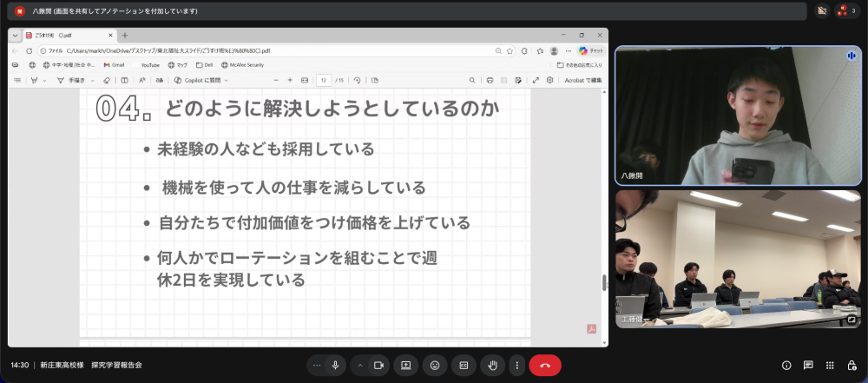868x383 pixels.
Task: Expand camera settings chevron arrow
Action: click(360, 366)
